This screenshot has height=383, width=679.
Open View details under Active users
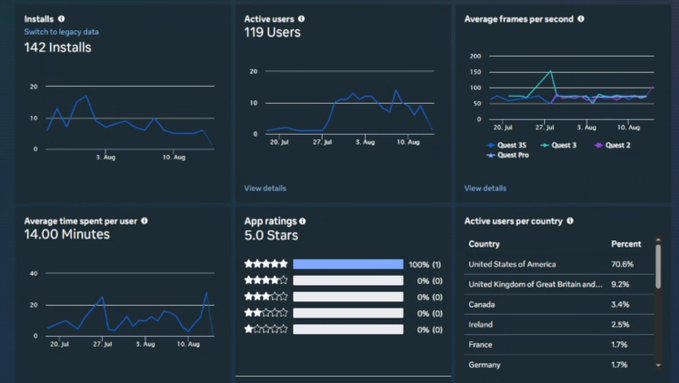pos(265,188)
